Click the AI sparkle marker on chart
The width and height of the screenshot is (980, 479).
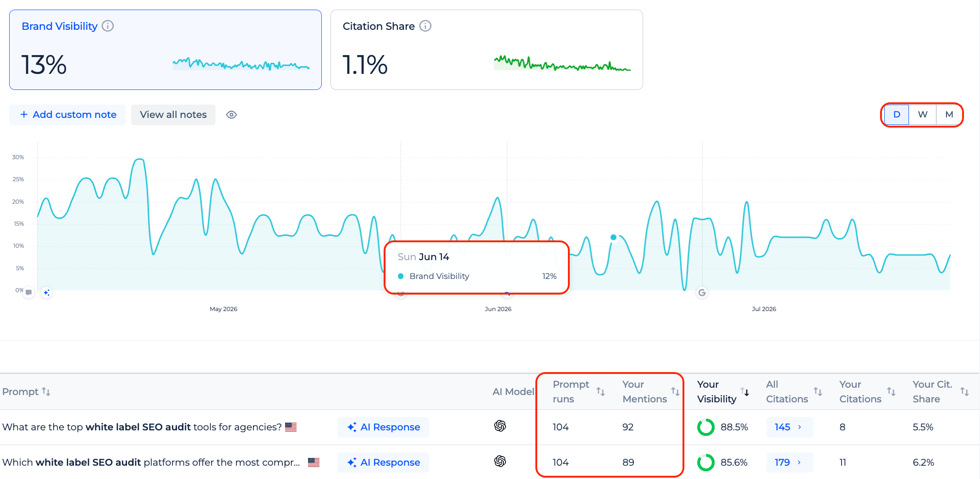pyautogui.click(x=46, y=292)
